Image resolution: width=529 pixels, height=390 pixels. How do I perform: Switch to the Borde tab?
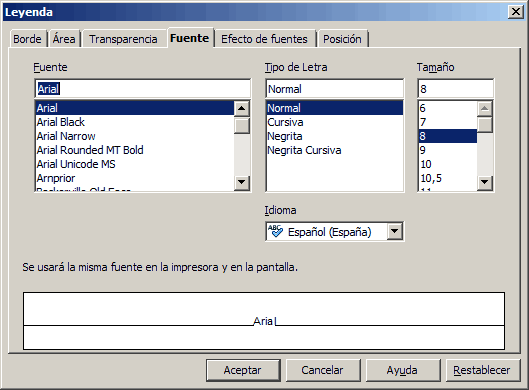(27, 39)
